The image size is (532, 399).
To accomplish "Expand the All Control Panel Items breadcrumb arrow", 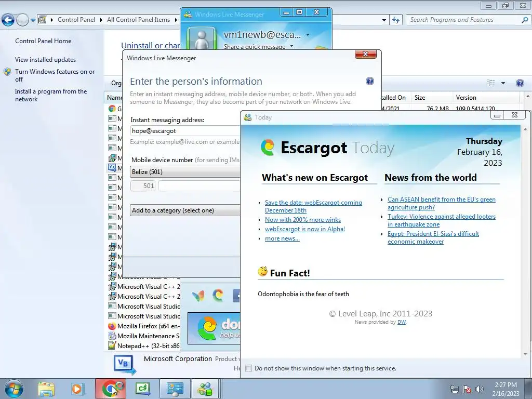I will (x=176, y=20).
